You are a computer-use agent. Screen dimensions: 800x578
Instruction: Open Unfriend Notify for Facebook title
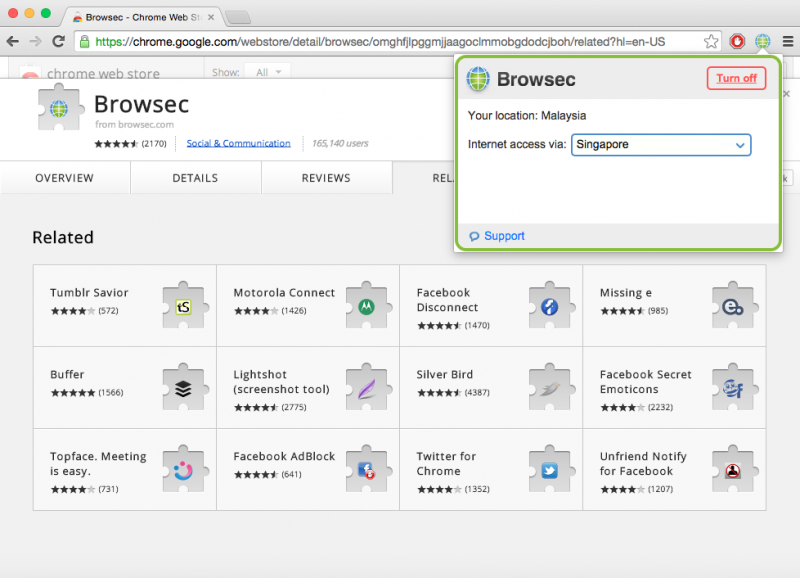point(643,463)
